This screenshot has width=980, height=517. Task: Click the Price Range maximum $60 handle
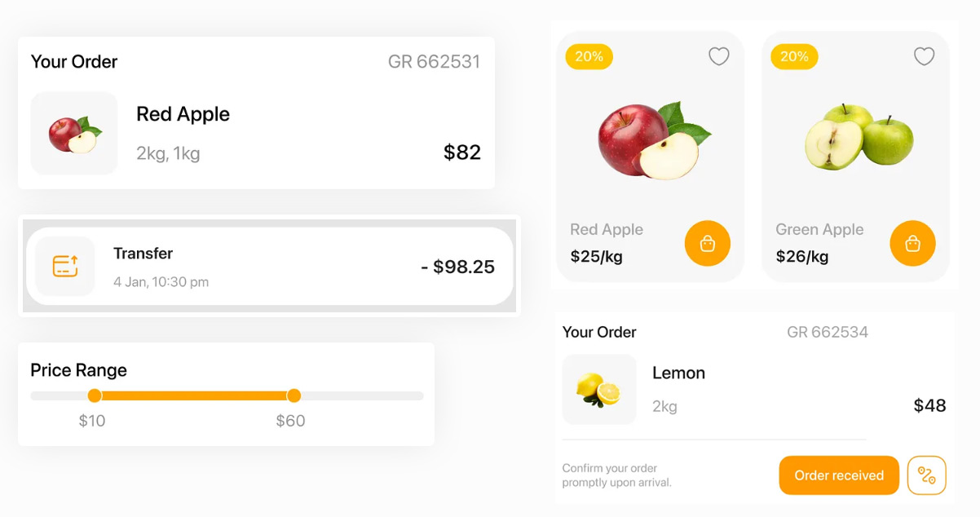point(294,395)
